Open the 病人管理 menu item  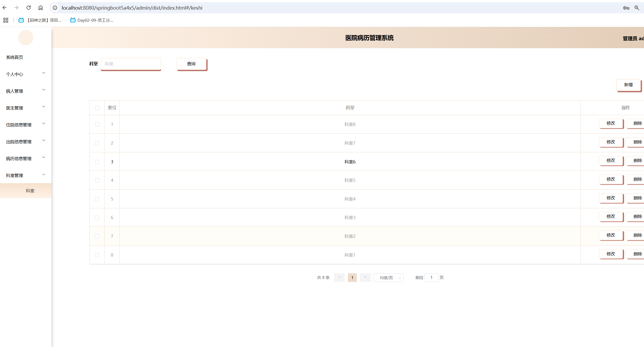click(26, 91)
